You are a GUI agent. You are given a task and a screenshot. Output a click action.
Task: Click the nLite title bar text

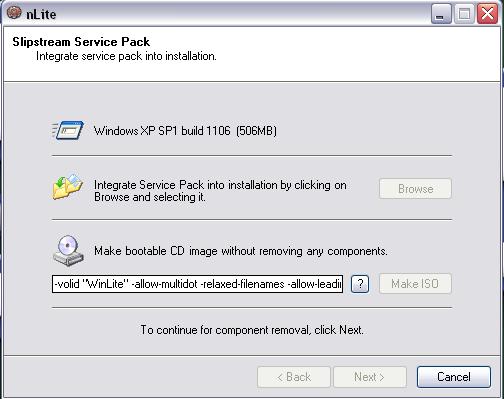click(x=41, y=14)
